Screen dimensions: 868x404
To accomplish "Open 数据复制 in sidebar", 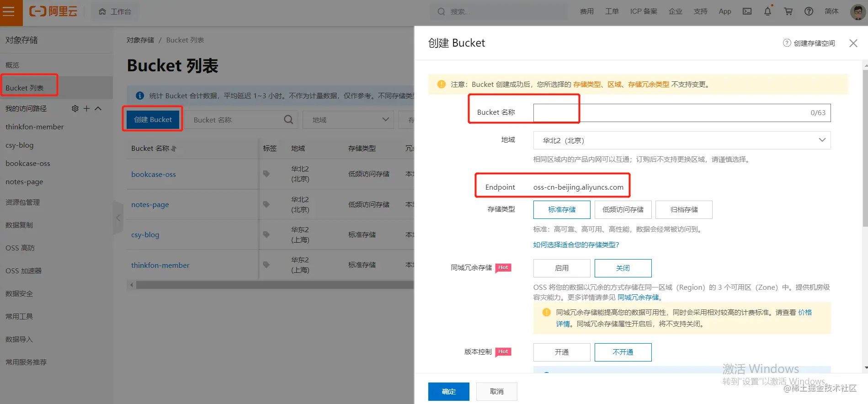I will pos(19,225).
